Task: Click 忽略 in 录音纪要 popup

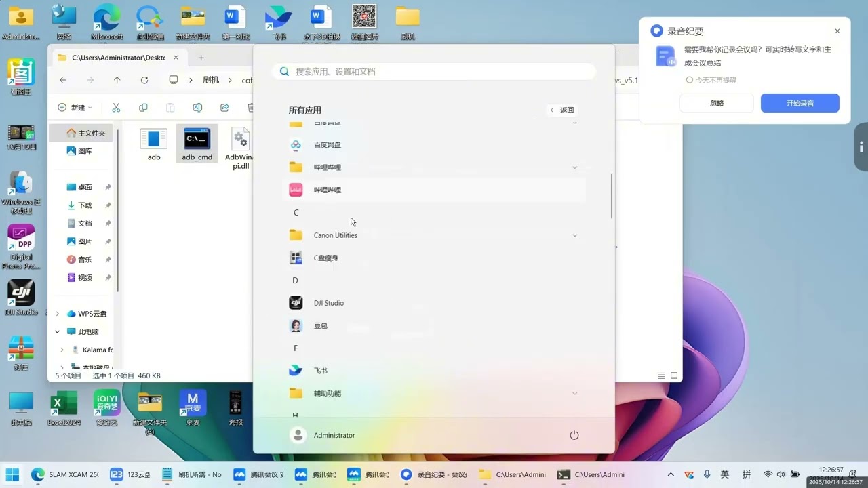Action: coord(717,103)
